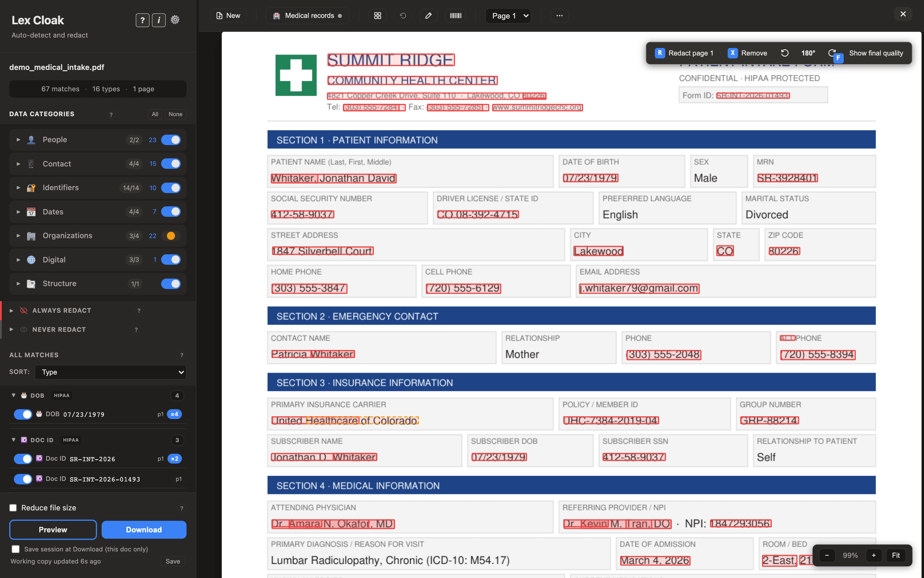Open the info button in the header
Image resolution: width=924 pixels, height=578 pixels.
[159, 20]
